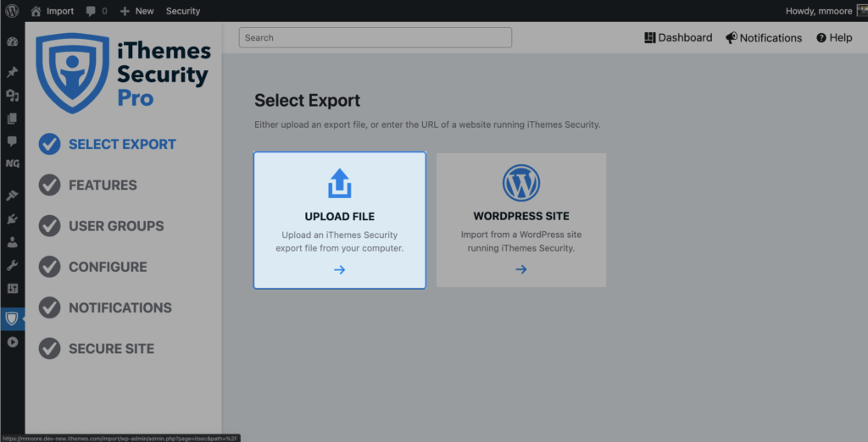Open the Plugins sidebar icon
The height and width of the screenshot is (442, 868).
[x=12, y=219]
